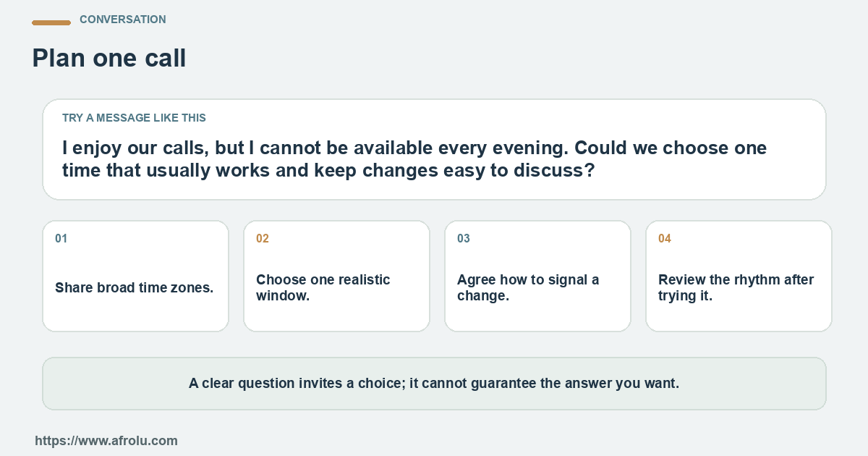Screen dimensions: 868x456
Task: Select the sample message about evening calls
Action: (414, 159)
